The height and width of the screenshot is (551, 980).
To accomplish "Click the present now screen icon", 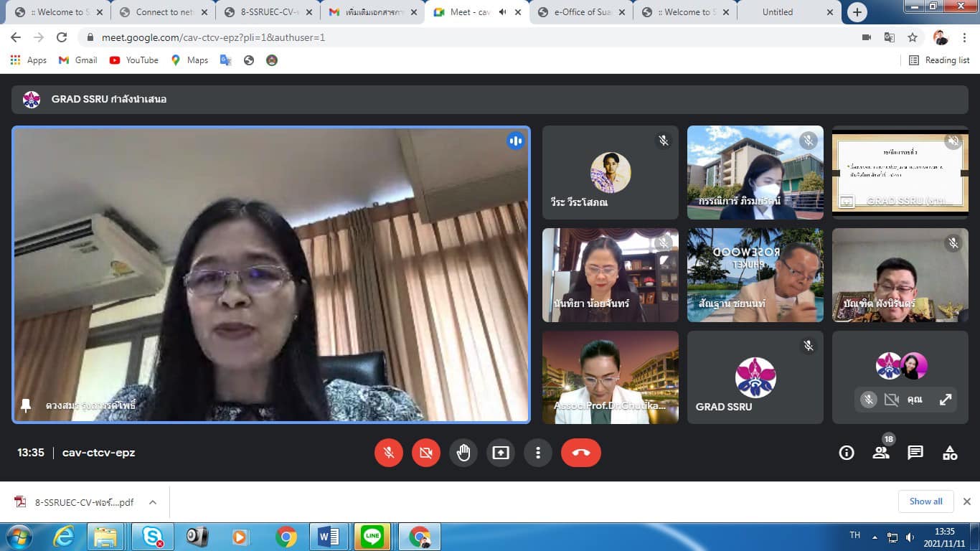I will coord(501,453).
